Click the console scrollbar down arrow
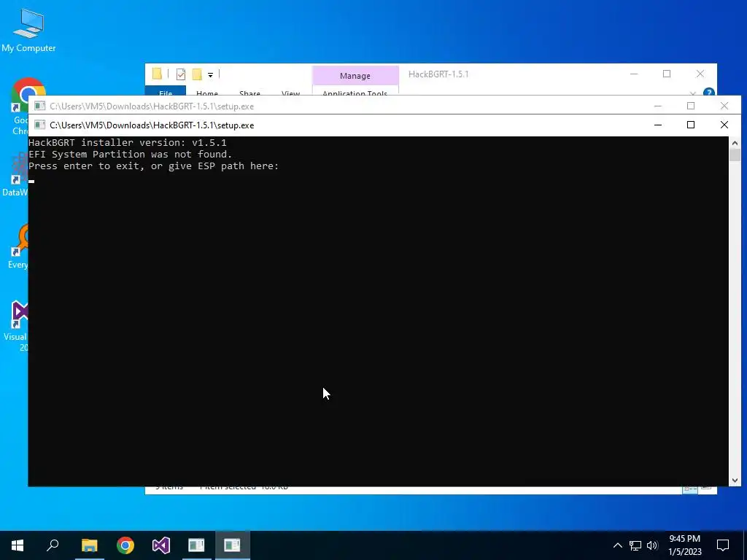This screenshot has width=747, height=560. 735,481
